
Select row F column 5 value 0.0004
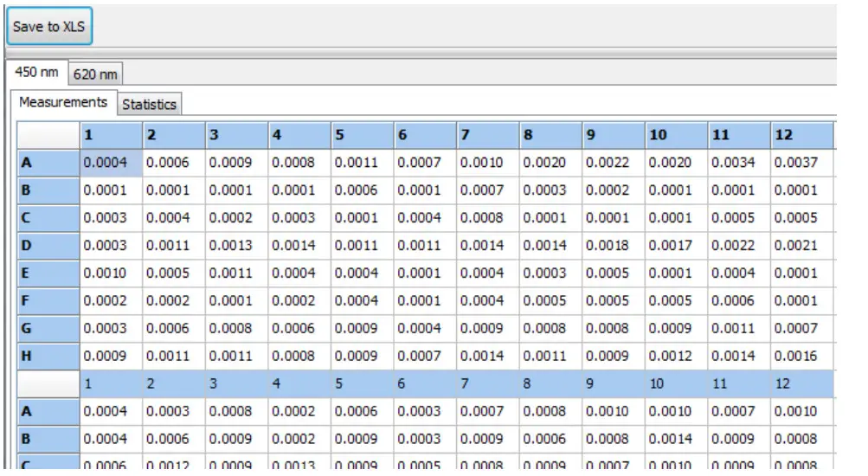tap(362, 301)
